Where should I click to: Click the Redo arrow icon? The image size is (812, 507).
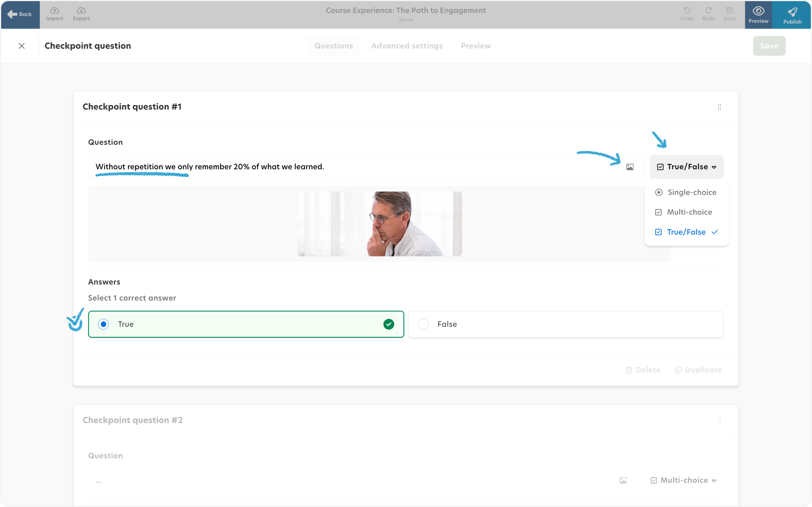(708, 10)
